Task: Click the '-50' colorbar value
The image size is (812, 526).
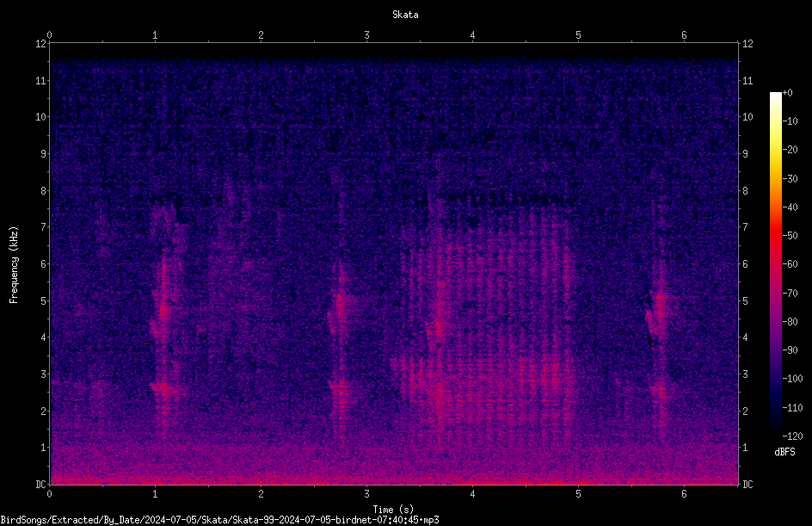Action: (790, 236)
